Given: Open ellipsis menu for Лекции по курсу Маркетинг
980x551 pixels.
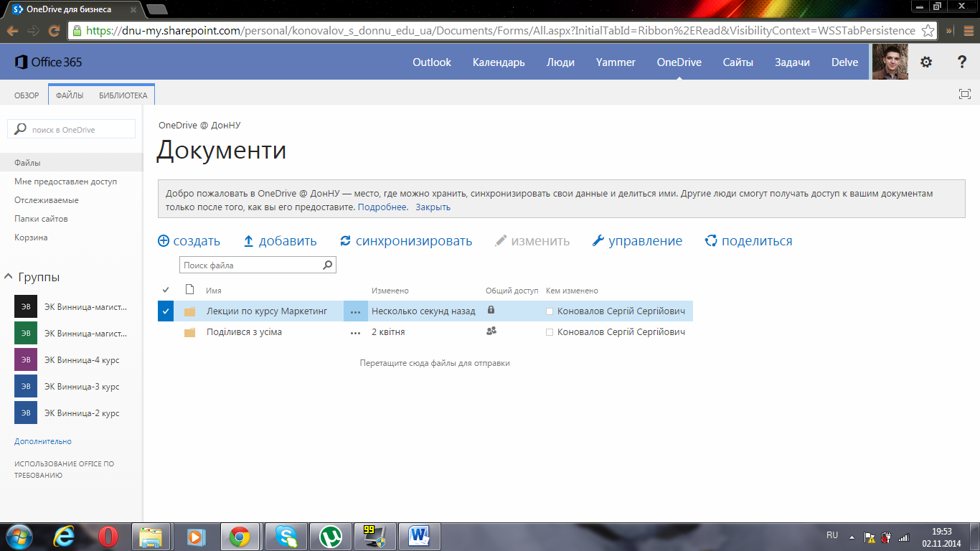Looking at the screenshot, I should pyautogui.click(x=355, y=311).
